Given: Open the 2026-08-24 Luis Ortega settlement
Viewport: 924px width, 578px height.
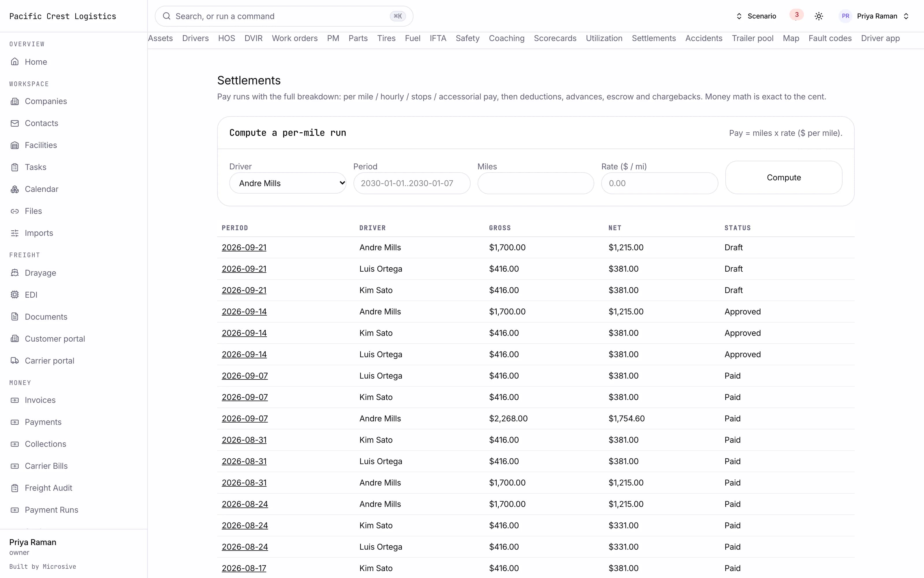Looking at the screenshot, I should coord(245,547).
